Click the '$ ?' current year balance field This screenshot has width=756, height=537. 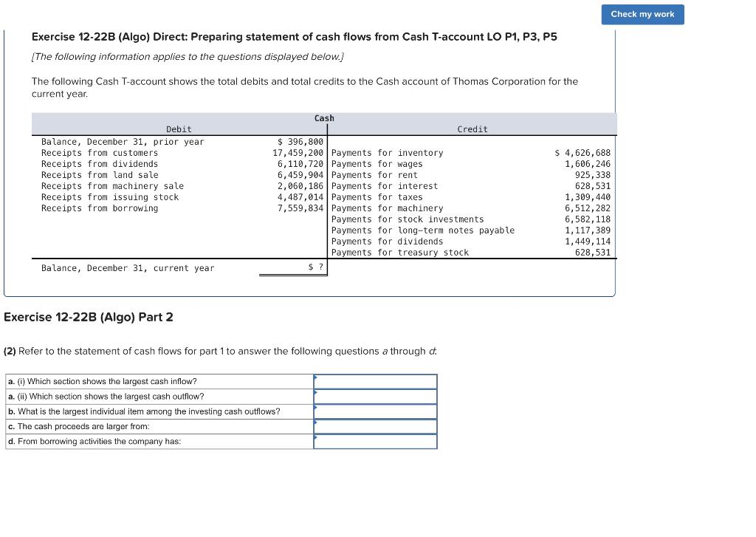[x=315, y=267]
